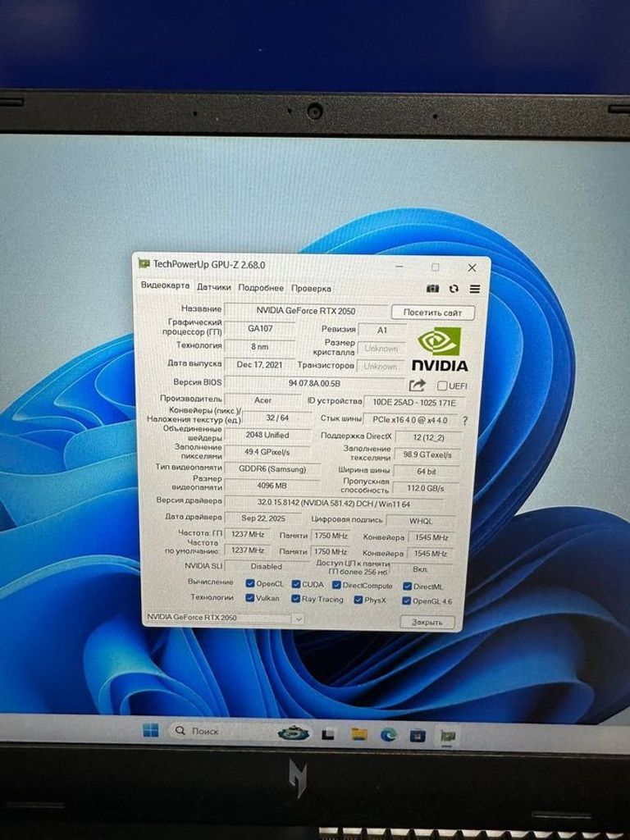Click the WHQL digital signature field

421,521
